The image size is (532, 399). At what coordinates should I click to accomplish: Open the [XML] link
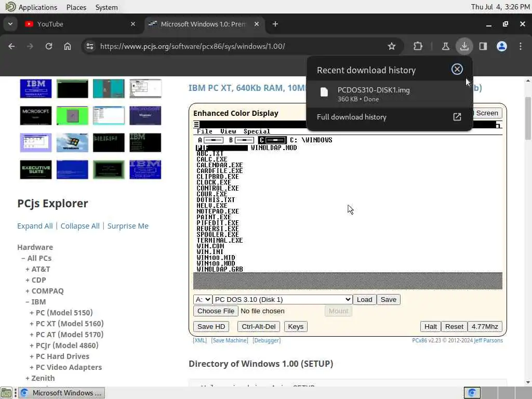coord(199,340)
